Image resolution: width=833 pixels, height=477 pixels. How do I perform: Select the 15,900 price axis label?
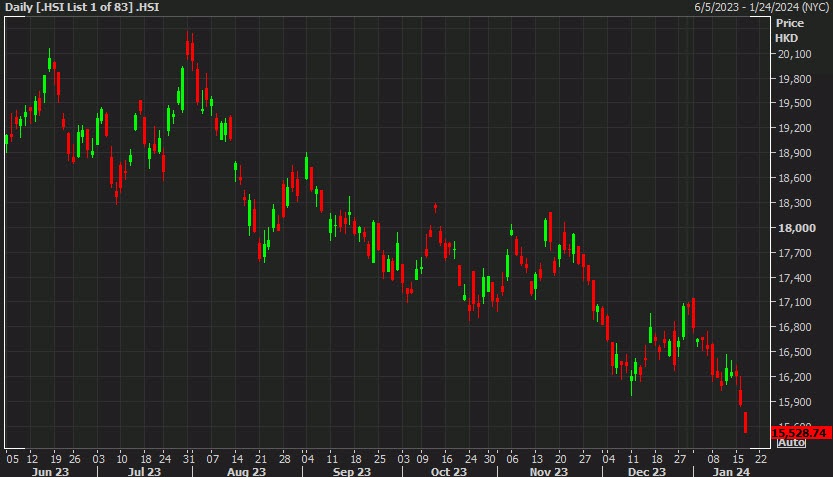coord(794,402)
